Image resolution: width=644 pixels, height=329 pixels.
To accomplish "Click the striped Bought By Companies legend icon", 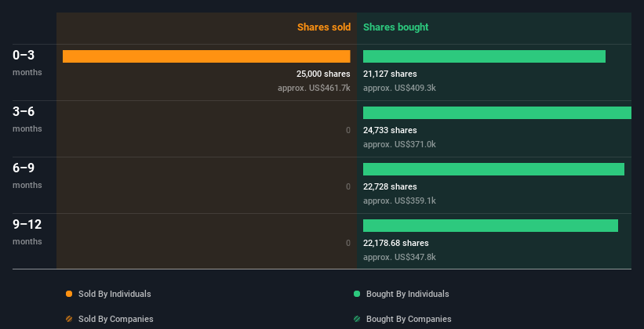I will pos(357,319).
